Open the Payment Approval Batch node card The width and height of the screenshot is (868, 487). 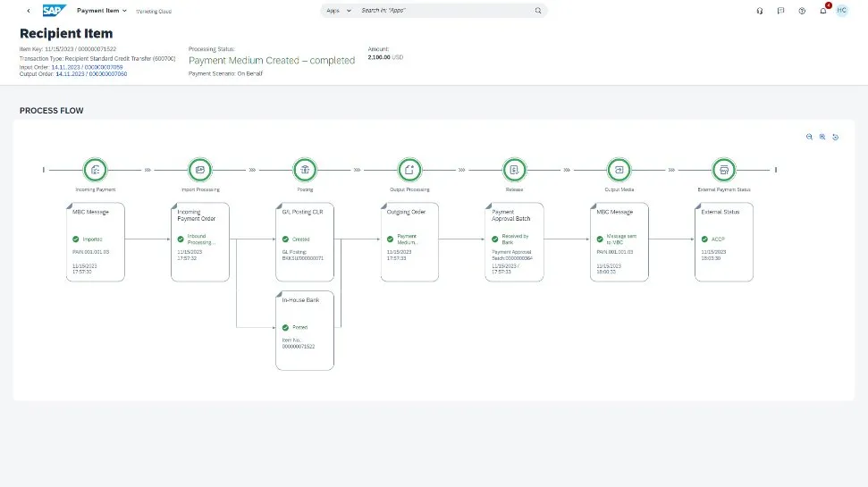[514, 242]
